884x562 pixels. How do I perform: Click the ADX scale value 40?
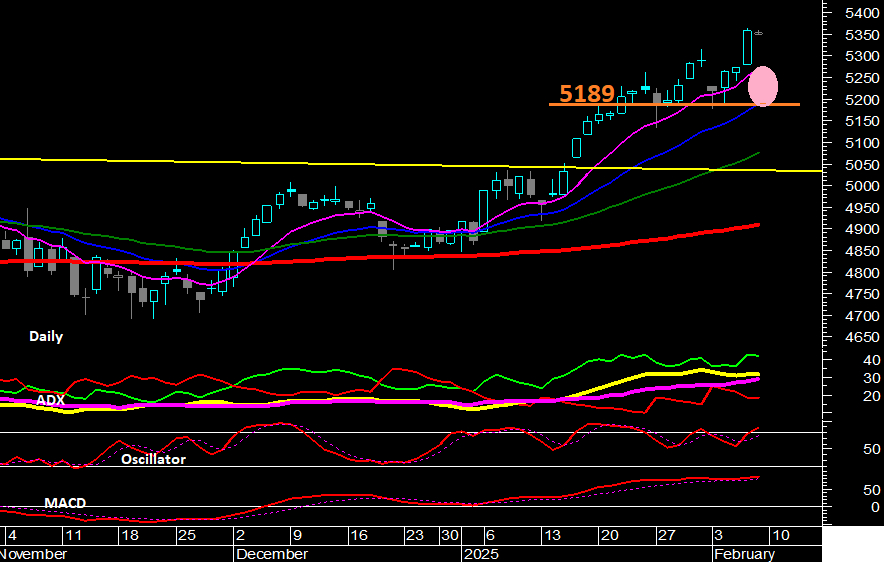pos(871,360)
